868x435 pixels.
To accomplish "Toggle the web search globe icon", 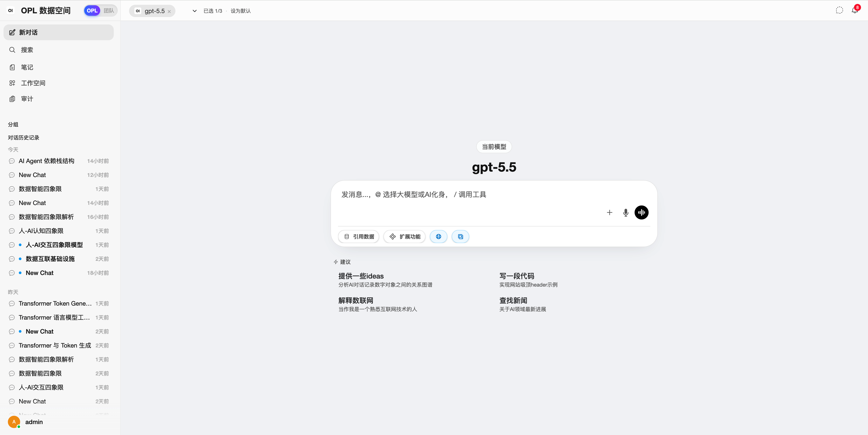I will (438, 237).
